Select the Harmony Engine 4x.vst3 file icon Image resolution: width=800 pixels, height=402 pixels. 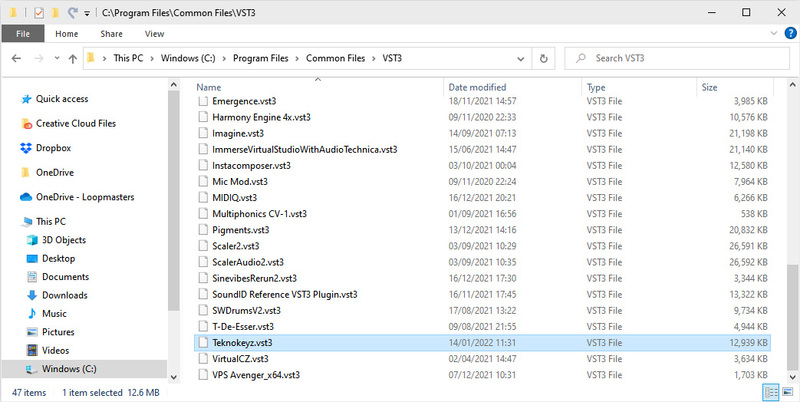[204, 117]
